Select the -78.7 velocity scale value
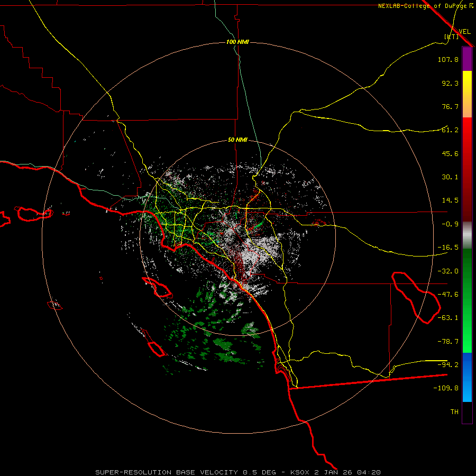The height and width of the screenshot is (476, 476). coord(448,342)
